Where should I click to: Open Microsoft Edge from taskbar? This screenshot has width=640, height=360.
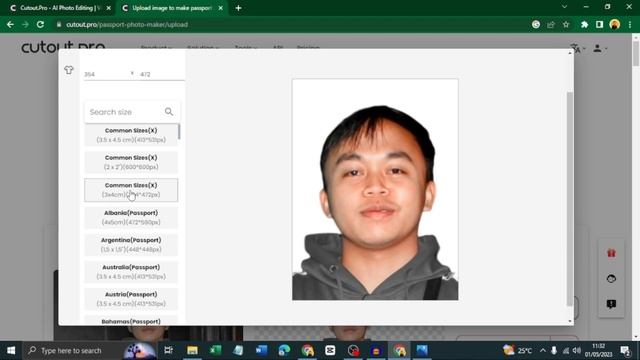click(x=284, y=351)
